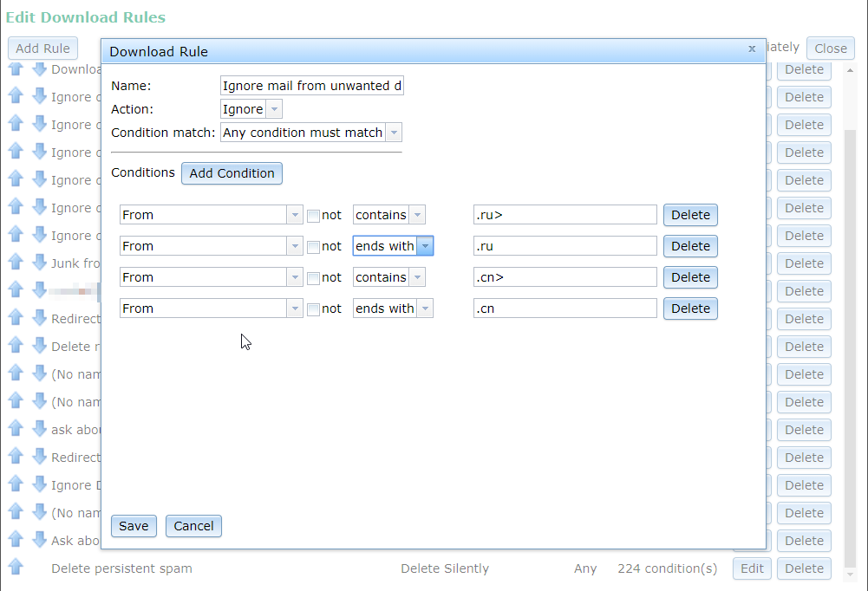Screen dimensions: 868x591
Task: Click the Add Condition button
Action: coord(232,173)
